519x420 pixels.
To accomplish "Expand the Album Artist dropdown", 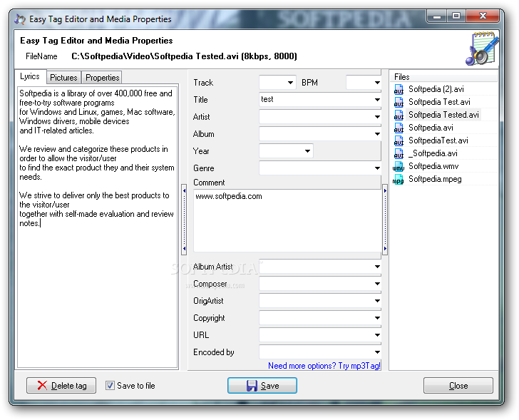I will coord(377,267).
